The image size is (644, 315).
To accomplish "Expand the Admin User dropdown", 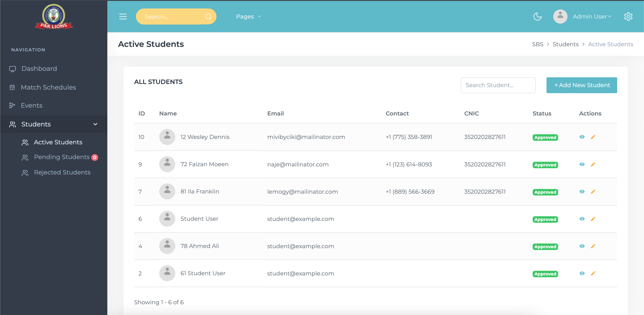I will point(592,17).
